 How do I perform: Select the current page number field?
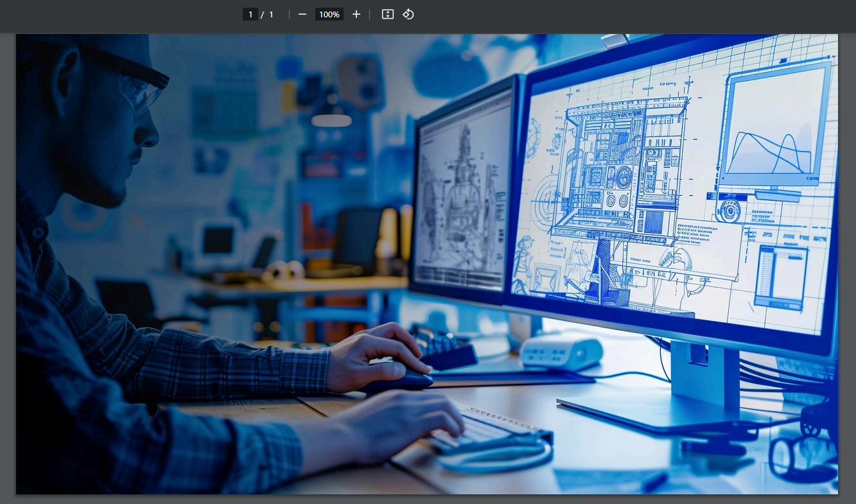pyautogui.click(x=250, y=14)
